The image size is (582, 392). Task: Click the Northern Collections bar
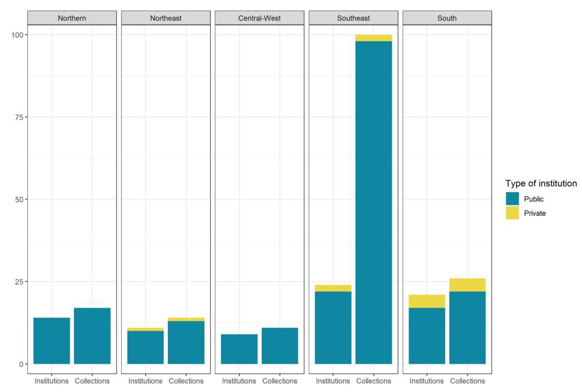[x=92, y=336]
